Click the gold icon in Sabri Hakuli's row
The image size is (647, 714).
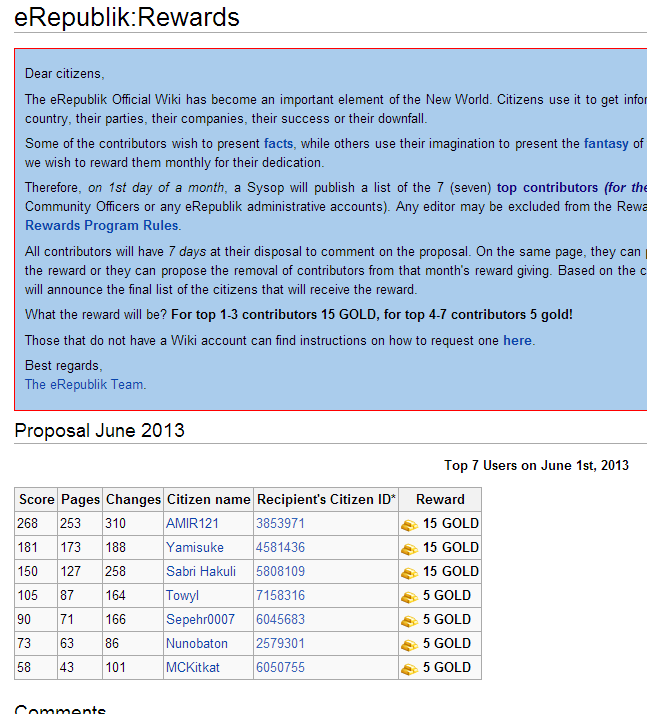(409, 573)
